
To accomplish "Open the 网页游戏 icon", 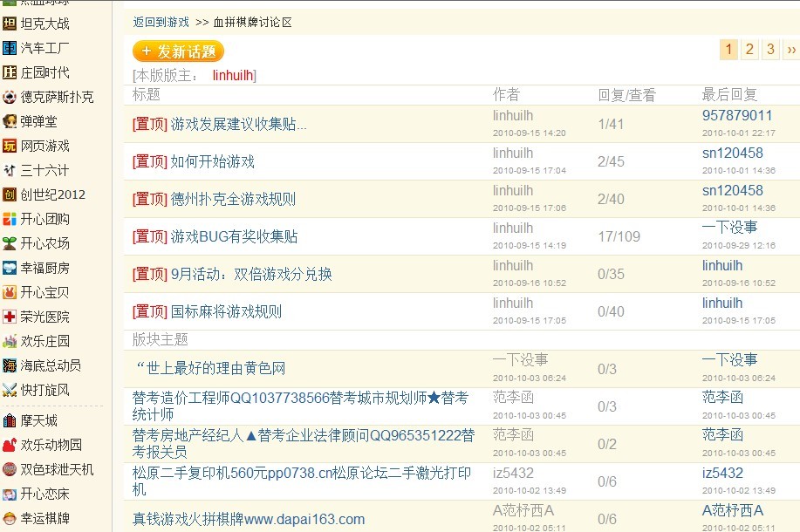I will (10, 146).
